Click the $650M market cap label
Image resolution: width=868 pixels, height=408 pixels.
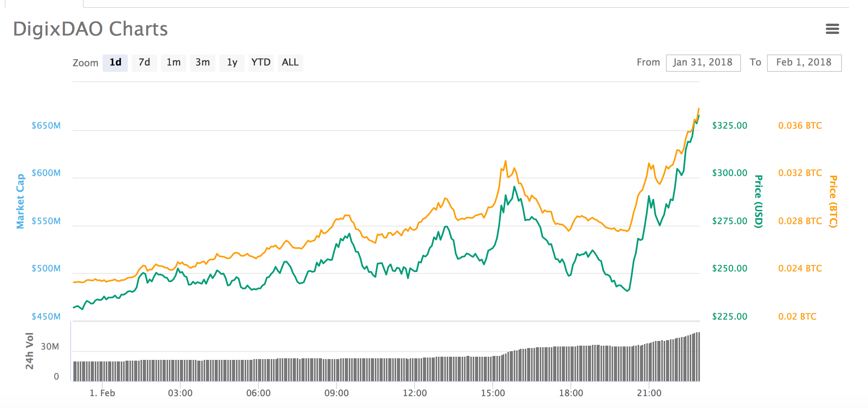(x=46, y=125)
